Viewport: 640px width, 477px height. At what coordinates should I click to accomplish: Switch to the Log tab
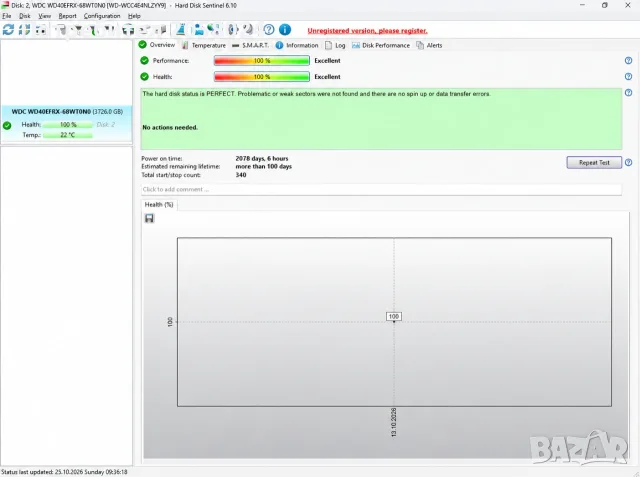point(335,45)
